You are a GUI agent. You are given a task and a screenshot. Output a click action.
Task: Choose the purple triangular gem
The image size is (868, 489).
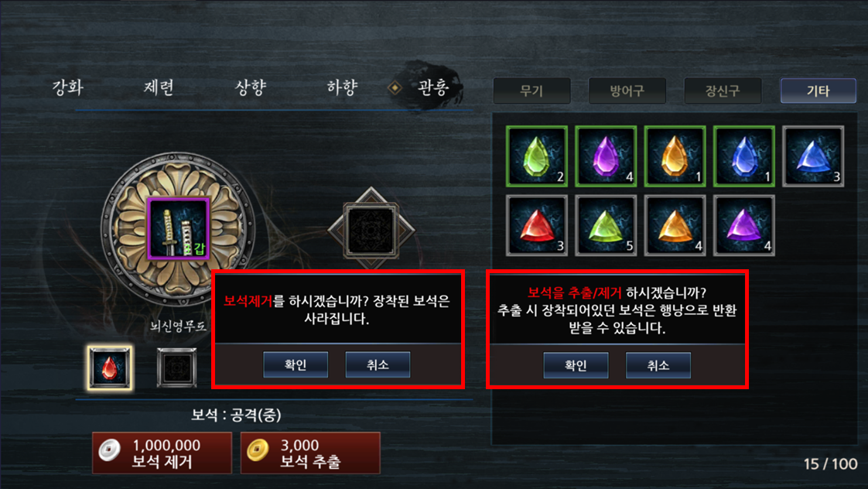(744, 225)
